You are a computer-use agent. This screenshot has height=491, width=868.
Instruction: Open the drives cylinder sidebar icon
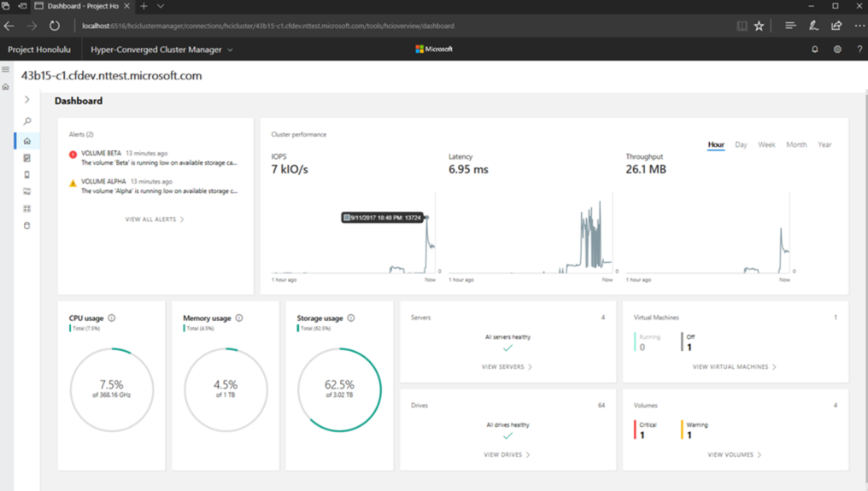coord(26,225)
